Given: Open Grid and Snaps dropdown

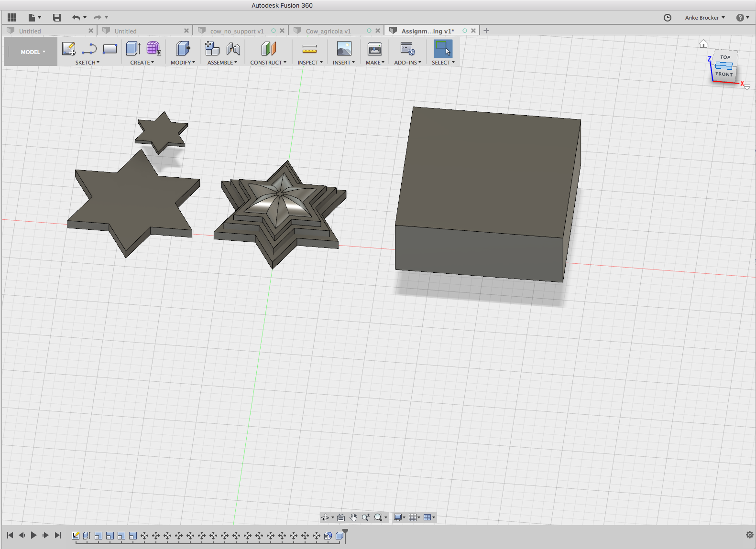Looking at the screenshot, I should click(414, 517).
